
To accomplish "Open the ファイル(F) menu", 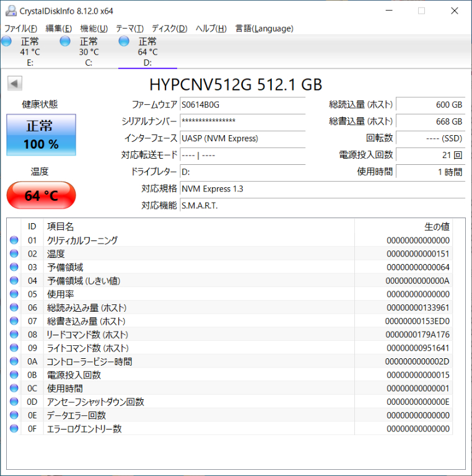I will point(20,29).
